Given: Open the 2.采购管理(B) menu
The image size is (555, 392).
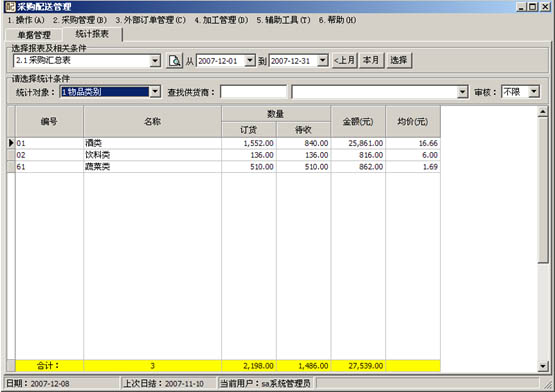Looking at the screenshot, I should click(x=80, y=20).
